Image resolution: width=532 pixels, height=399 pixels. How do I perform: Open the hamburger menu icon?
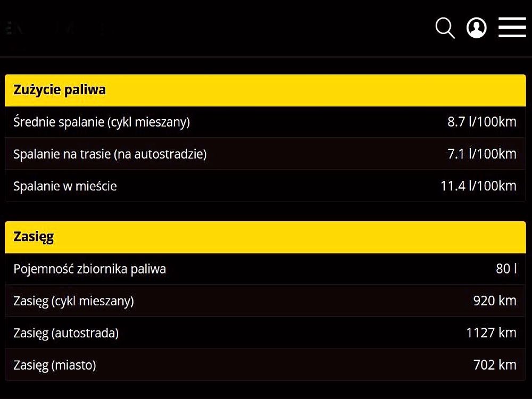pyautogui.click(x=512, y=27)
